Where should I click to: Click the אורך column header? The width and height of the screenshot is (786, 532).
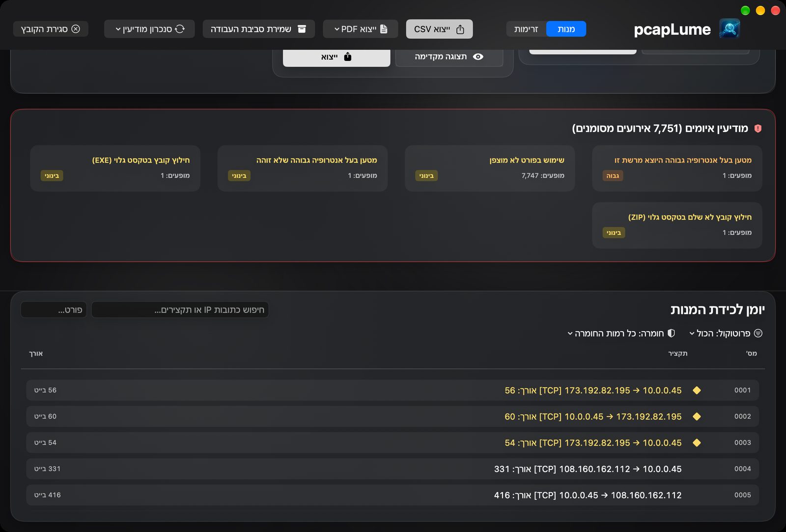(x=36, y=353)
